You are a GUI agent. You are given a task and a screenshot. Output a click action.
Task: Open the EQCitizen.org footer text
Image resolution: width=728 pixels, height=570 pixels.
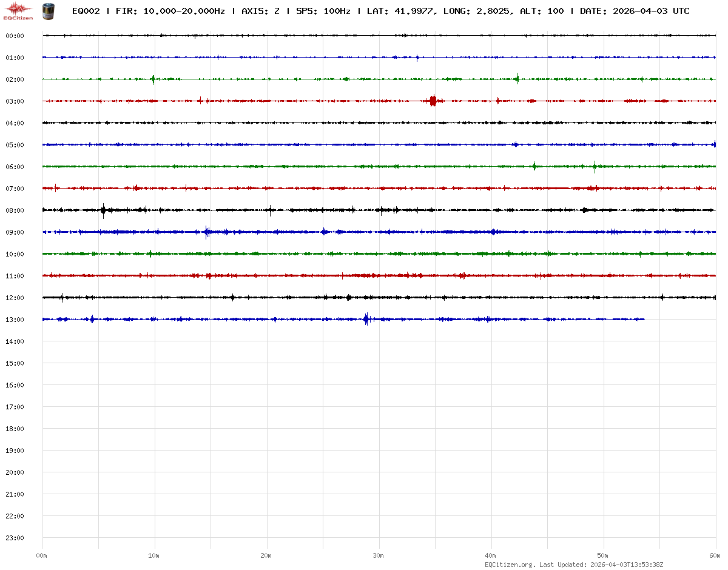tap(510, 565)
